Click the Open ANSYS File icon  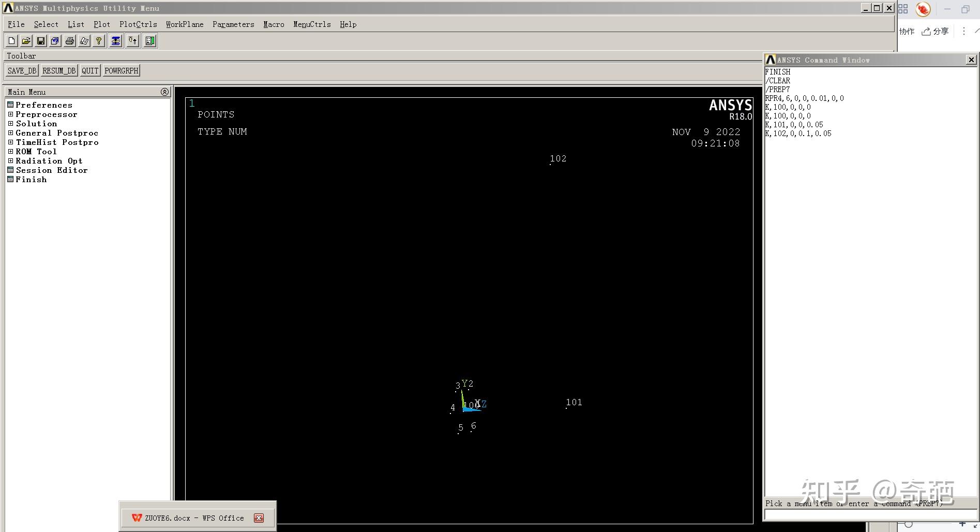click(26, 41)
